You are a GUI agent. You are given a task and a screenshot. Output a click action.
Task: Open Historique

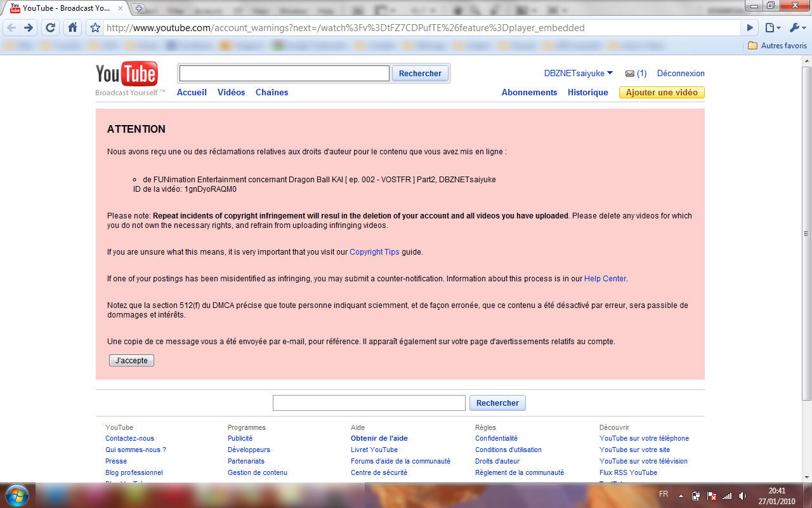[587, 92]
